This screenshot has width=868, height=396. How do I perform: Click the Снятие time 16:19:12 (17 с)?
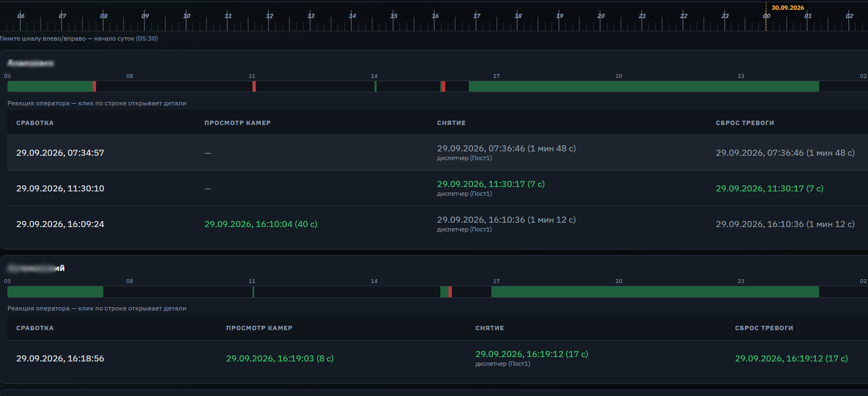[531, 354]
